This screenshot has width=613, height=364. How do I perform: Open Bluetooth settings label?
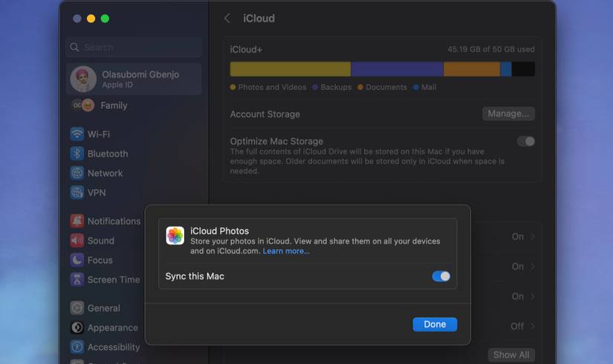pyautogui.click(x=108, y=154)
